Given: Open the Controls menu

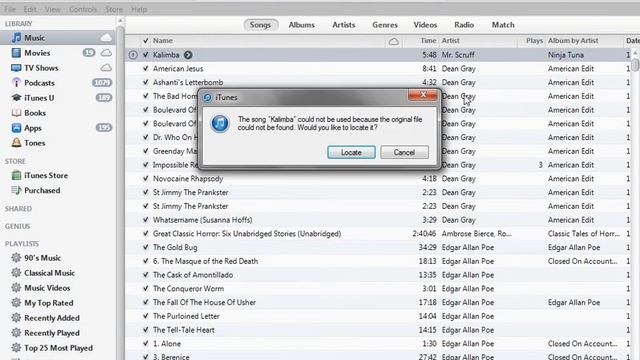Looking at the screenshot, I should (83, 9).
